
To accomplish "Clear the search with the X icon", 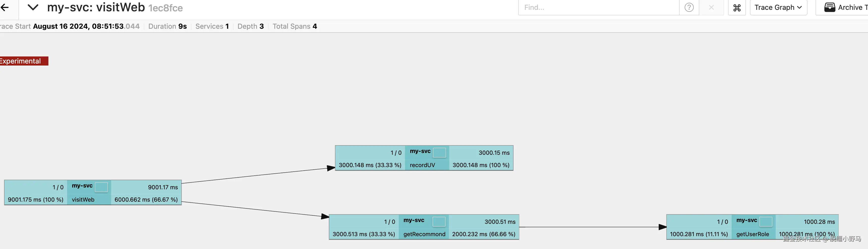I will pyautogui.click(x=711, y=7).
